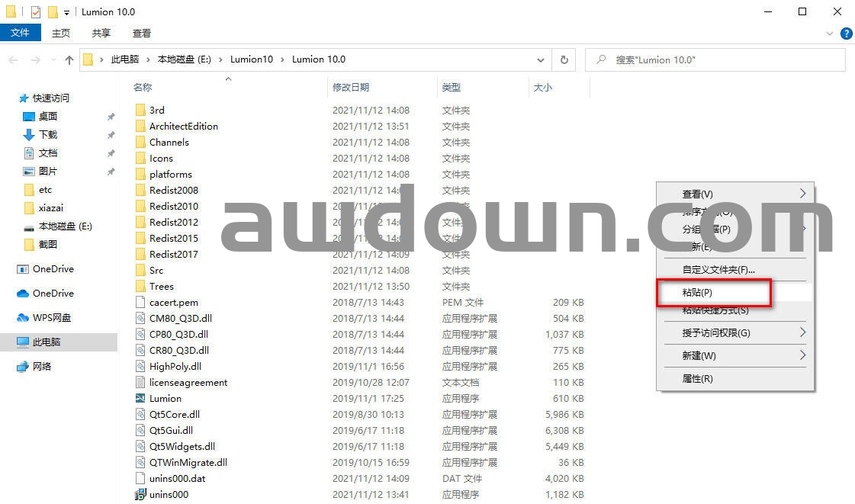
Task: Click the Up directory arrow icon
Action: [69, 59]
